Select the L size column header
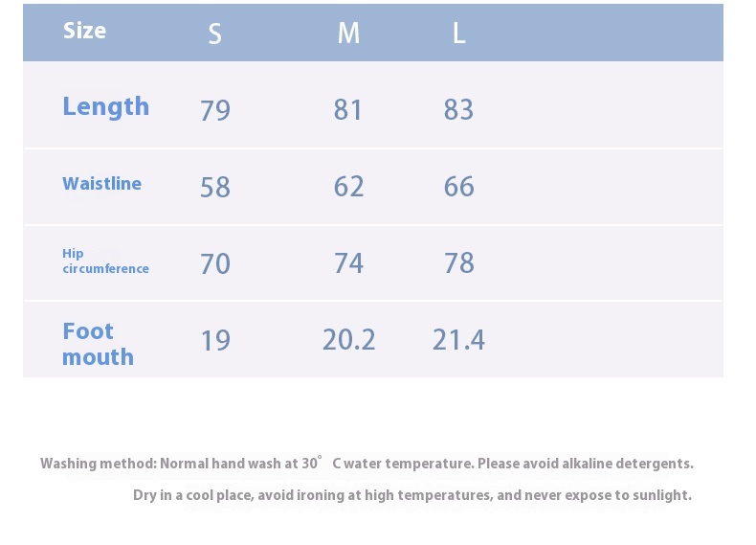Image resolution: width=756 pixels, height=545 pixels. click(458, 34)
